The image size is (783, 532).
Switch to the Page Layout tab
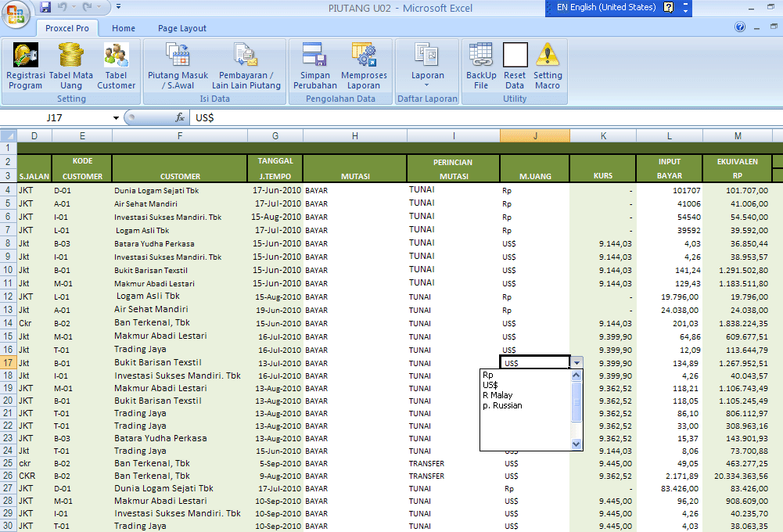point(181,28)
